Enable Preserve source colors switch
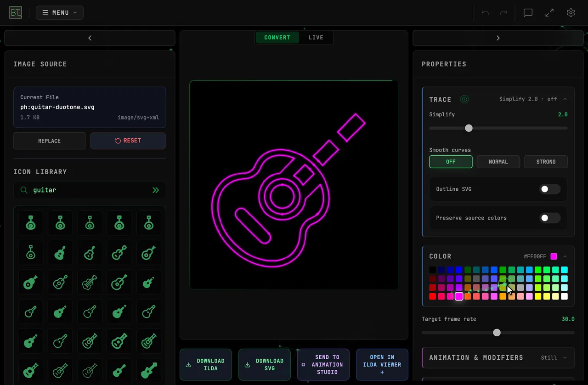The image size is (588, 385). pos(550,218)
